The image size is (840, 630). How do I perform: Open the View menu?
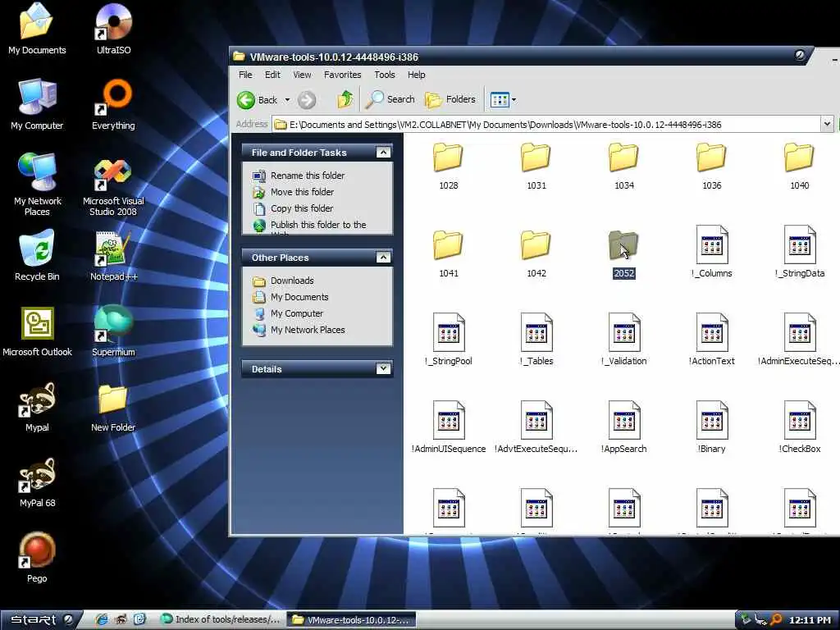302,75
